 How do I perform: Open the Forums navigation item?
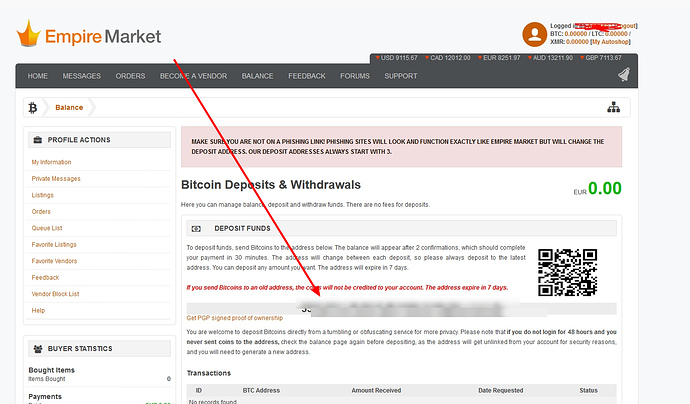[x=354, y=76]
